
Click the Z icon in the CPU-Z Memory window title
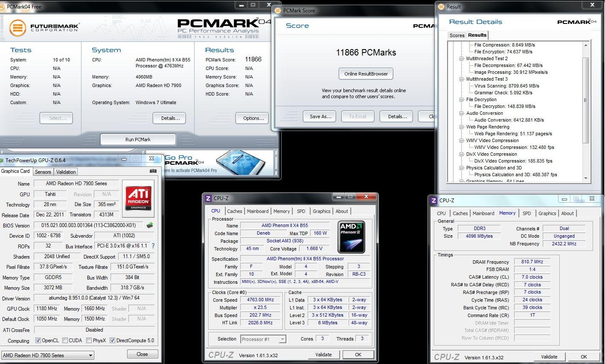434,201
